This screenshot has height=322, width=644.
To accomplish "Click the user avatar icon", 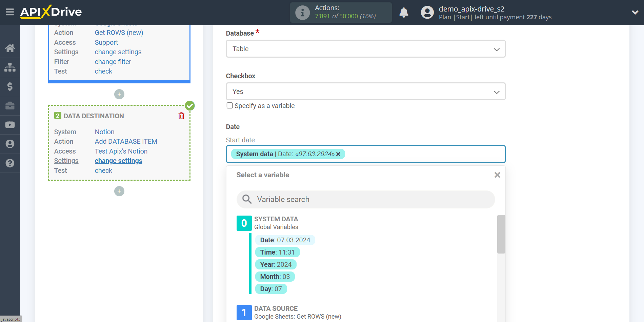I will tap(427, 13).
